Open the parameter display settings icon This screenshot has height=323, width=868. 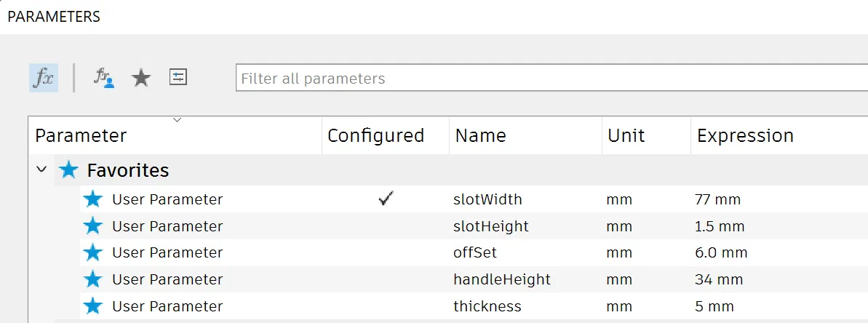[178, 77]
